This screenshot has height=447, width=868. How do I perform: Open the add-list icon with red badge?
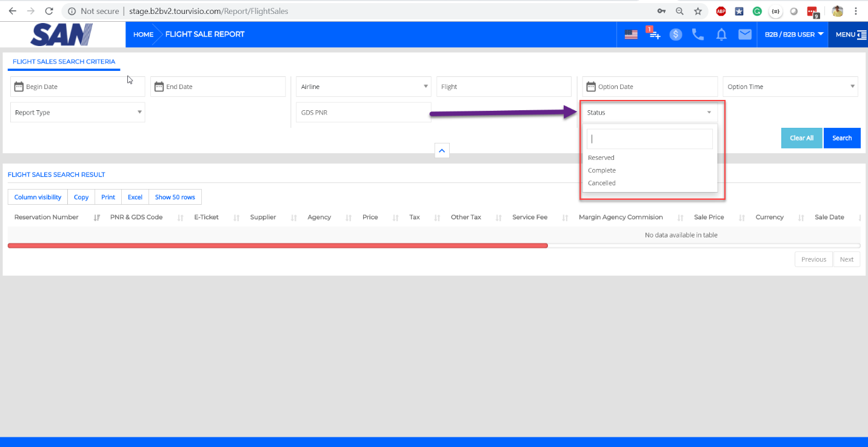coord(653,35)
